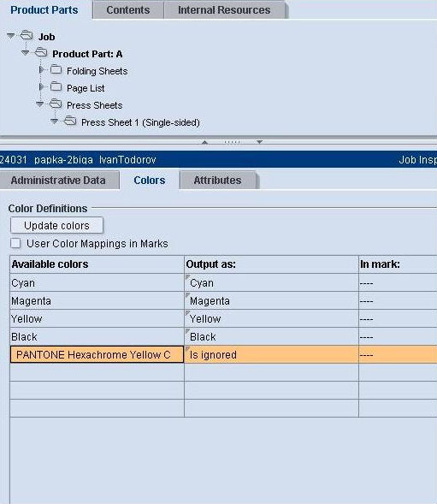Select the Colors tab
The height and width of the screenshot is (504, 437).
(x=150, y=181)
